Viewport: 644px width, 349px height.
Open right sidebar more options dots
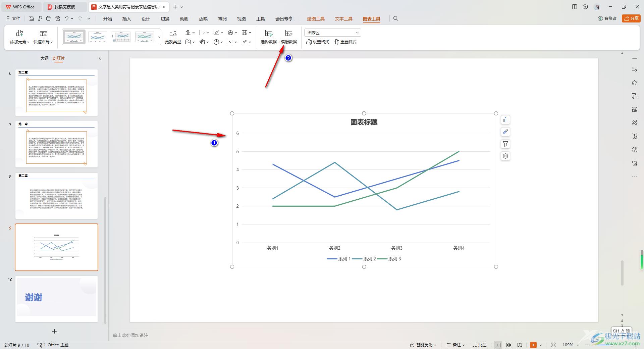pos(634,177)
